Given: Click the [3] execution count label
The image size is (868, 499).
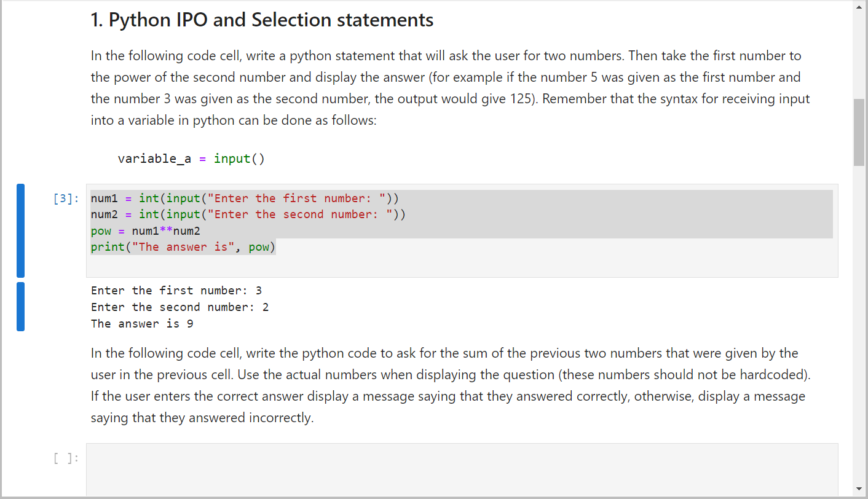Looking at the screenshot, I should pyautogui.click(x=65, y=198).
